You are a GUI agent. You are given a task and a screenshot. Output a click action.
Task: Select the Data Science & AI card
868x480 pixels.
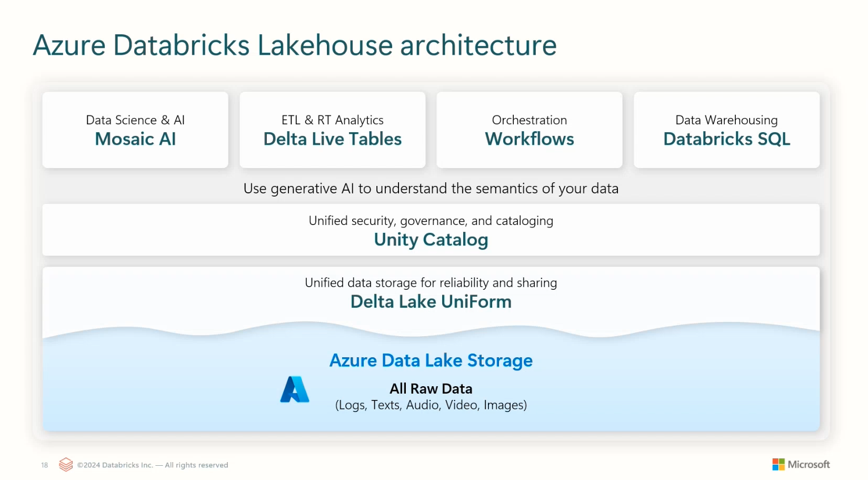point(135,130)
